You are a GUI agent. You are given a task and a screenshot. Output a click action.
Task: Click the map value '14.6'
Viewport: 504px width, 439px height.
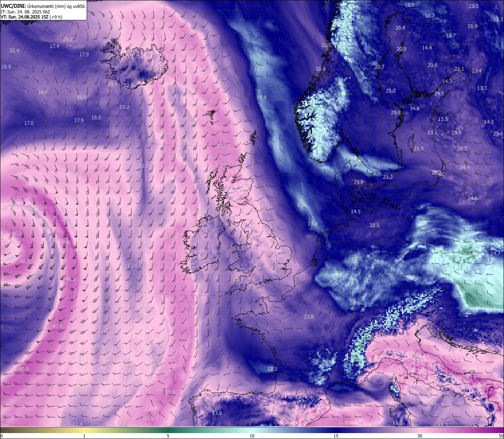click(x=415, y=108)
